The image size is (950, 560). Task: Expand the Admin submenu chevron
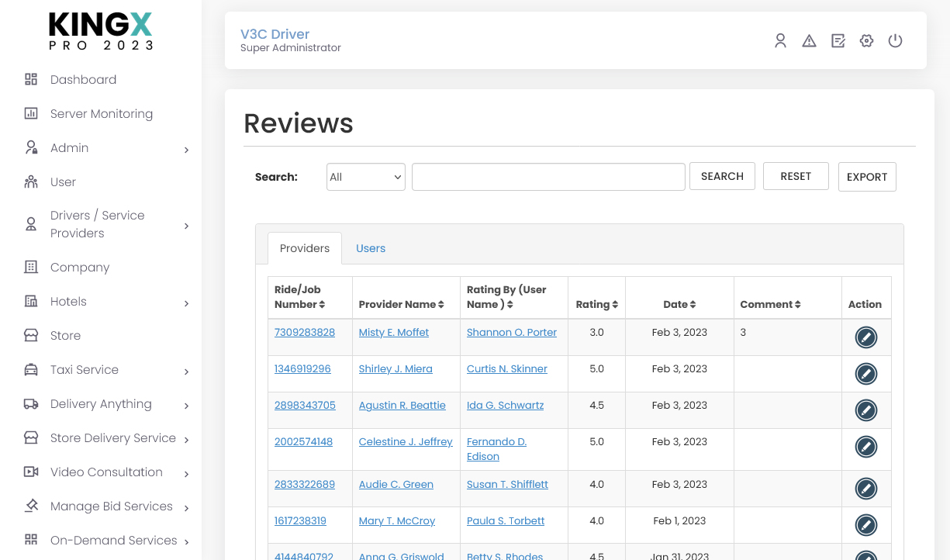186,150
